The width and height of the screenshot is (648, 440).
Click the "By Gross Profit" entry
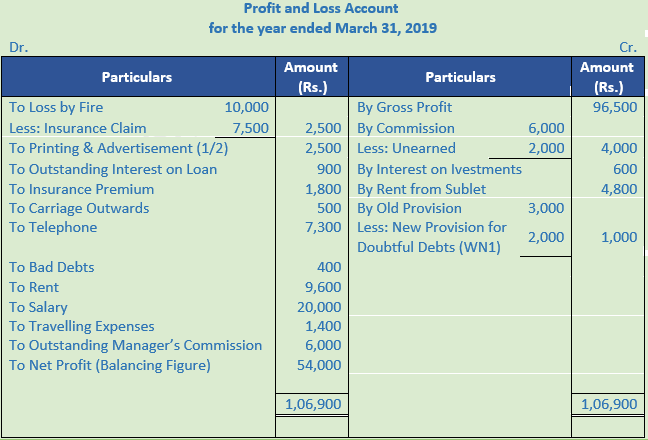405,107
